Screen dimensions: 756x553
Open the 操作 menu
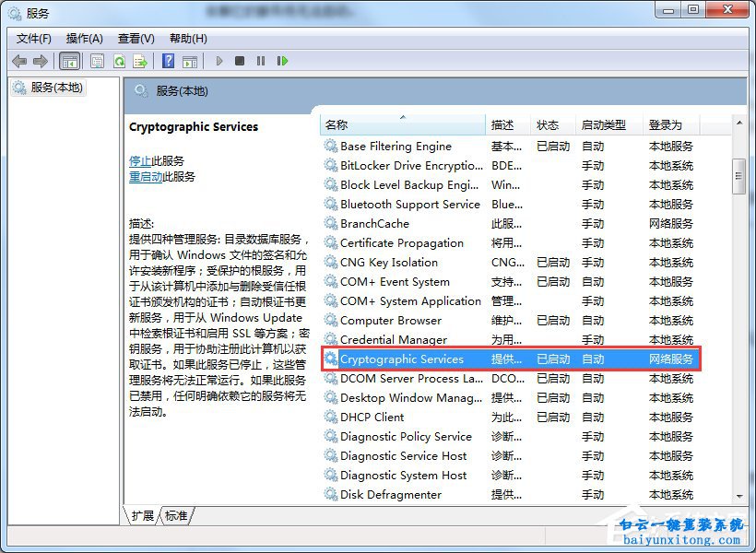(84, 39)
